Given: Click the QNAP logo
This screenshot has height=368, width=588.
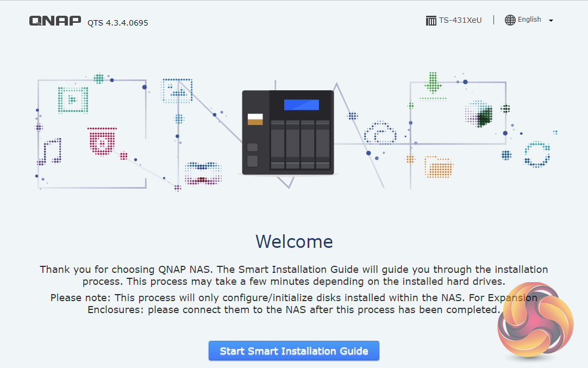Looking at the screenshot, I should 55,21.
